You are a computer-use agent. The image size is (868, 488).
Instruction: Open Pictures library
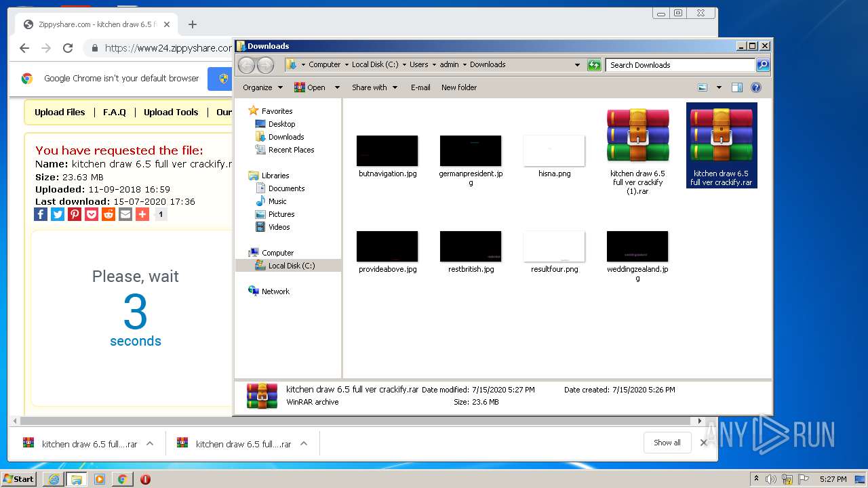[275, 214]
